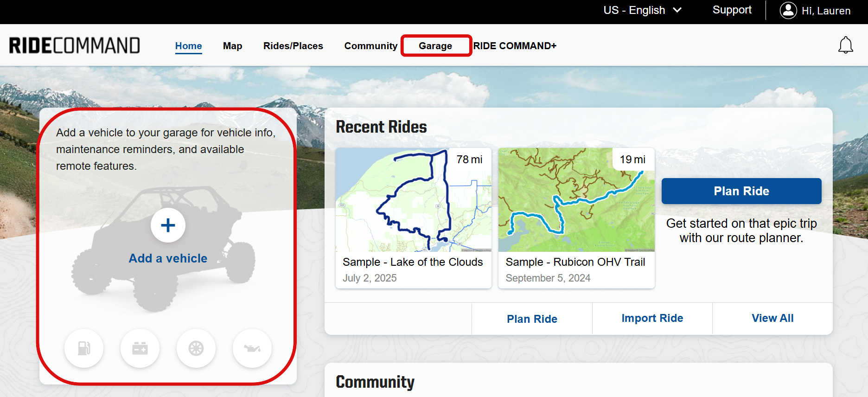This screenshot has height=397, width=868.
Task: Click the fuel pump icon
Action: click(x=84, y=348)
